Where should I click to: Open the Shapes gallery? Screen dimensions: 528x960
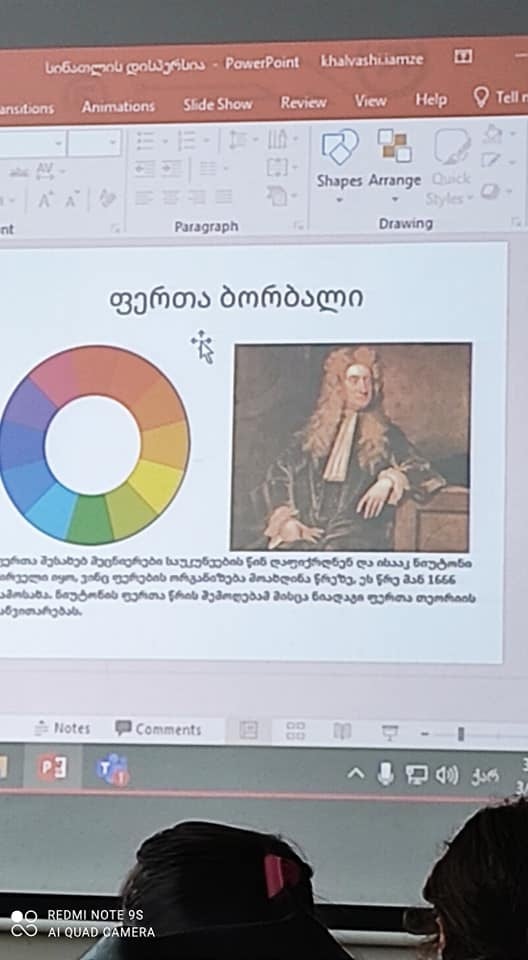coord(340,165)
